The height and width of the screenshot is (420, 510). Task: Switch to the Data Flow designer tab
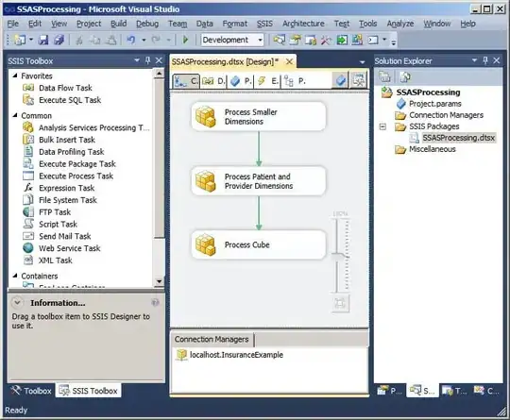[213, 81]
